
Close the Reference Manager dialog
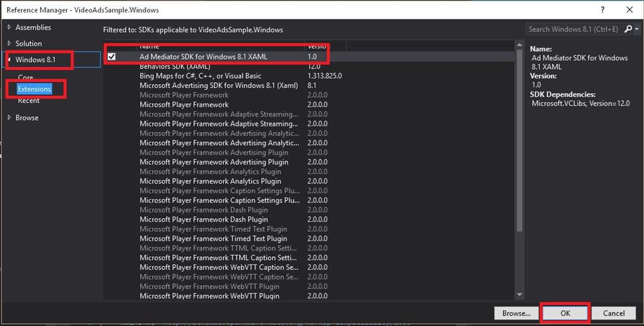630,10
